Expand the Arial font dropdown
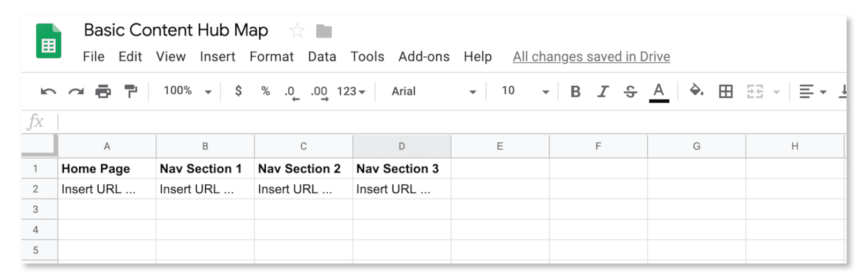This screenshot has width=868, height=279. 433,92
